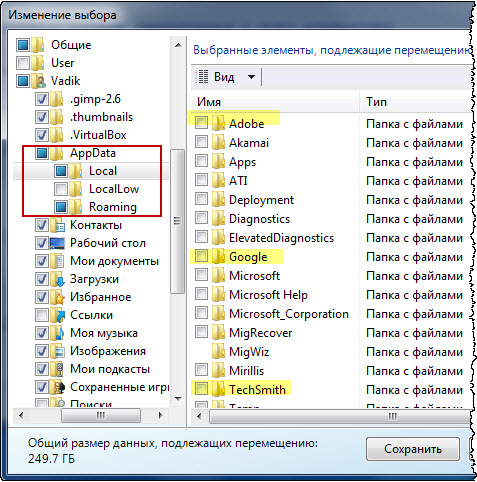
Task: Click the tree vertical scrollbar thumb
Action: (177, 221)
